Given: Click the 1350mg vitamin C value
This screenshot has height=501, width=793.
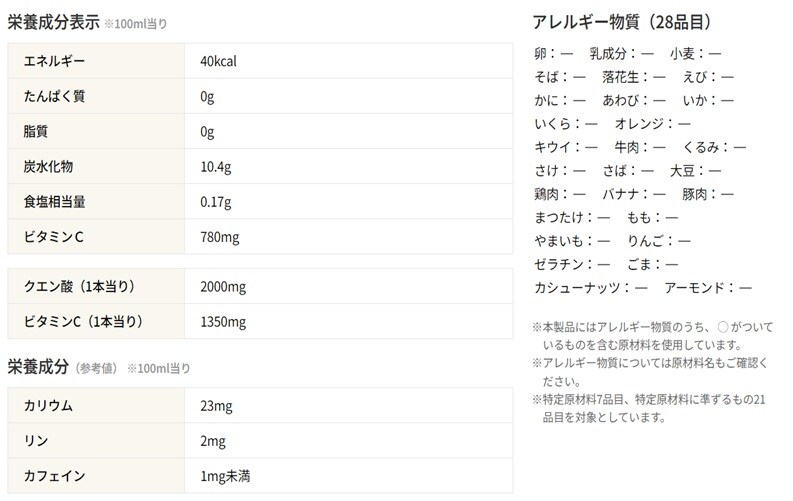Looking at the screenshot, I should pos(223,322).
